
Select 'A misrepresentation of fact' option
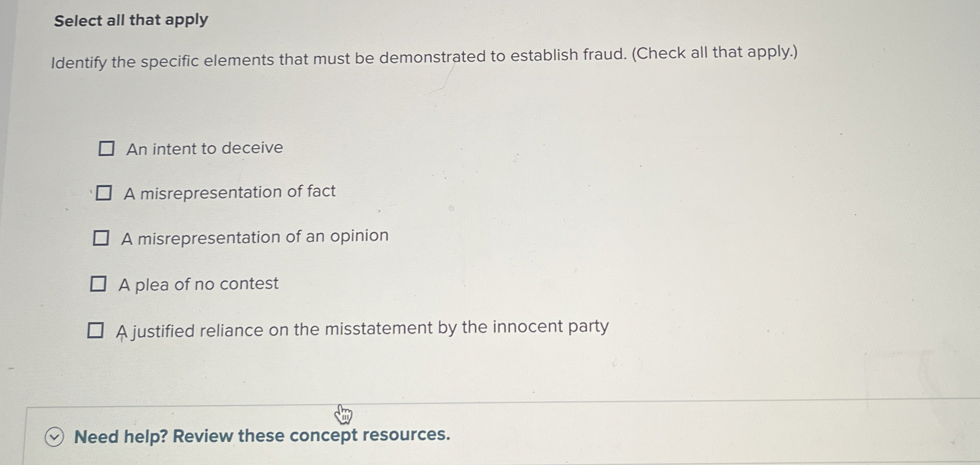pos(104,193)
